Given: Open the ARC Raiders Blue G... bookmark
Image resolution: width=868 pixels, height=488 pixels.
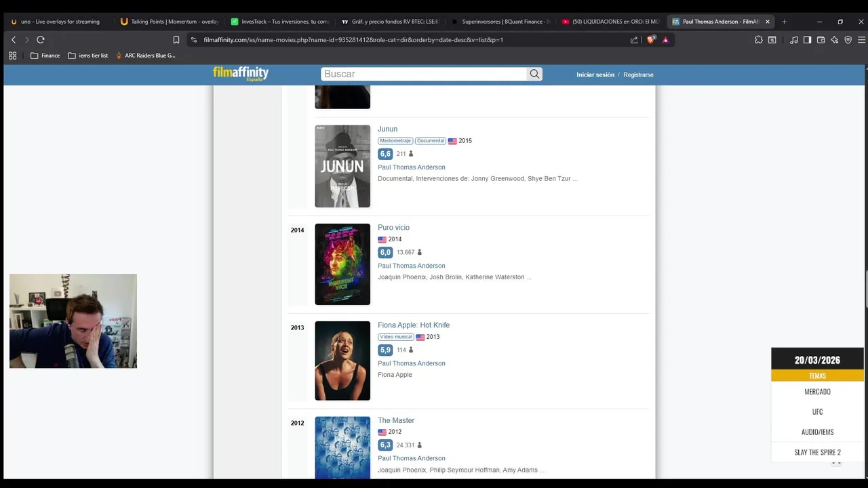Looking at the screenshot, I should [145, 56].
